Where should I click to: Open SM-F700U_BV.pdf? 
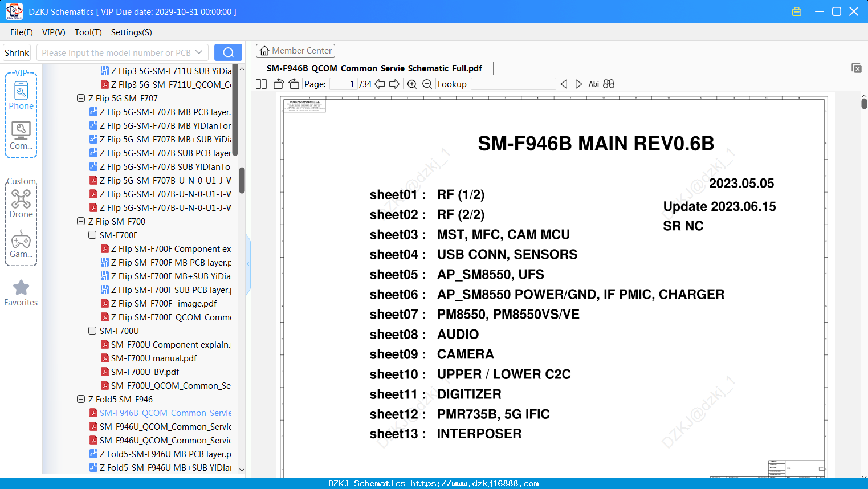coord(140,372)
